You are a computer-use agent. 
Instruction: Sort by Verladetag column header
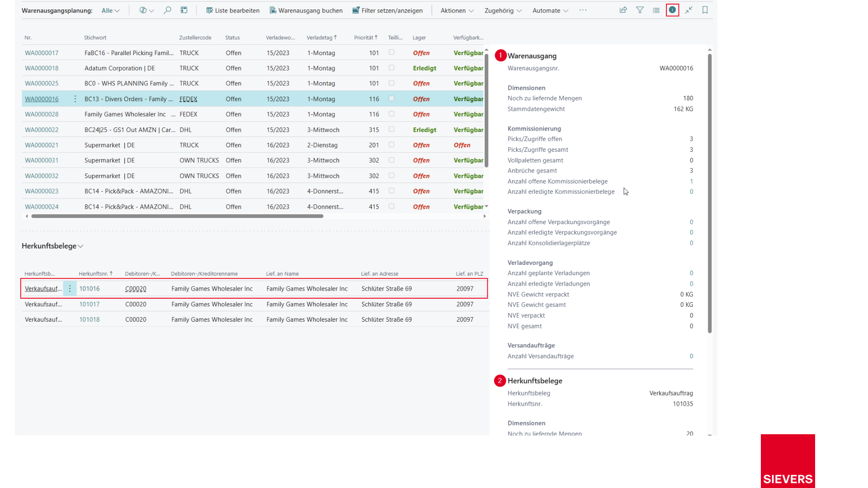(x=321, y=38)
